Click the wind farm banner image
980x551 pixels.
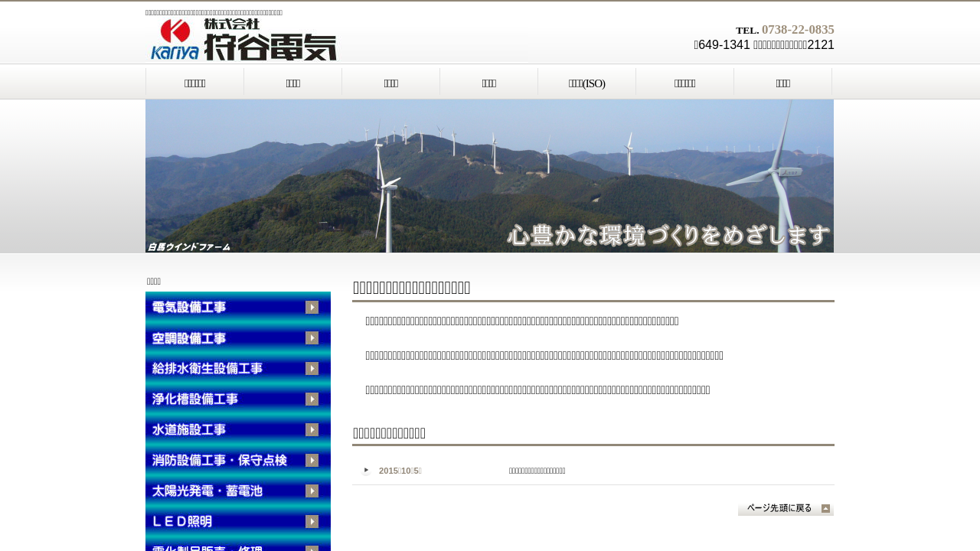click(489, 176)
